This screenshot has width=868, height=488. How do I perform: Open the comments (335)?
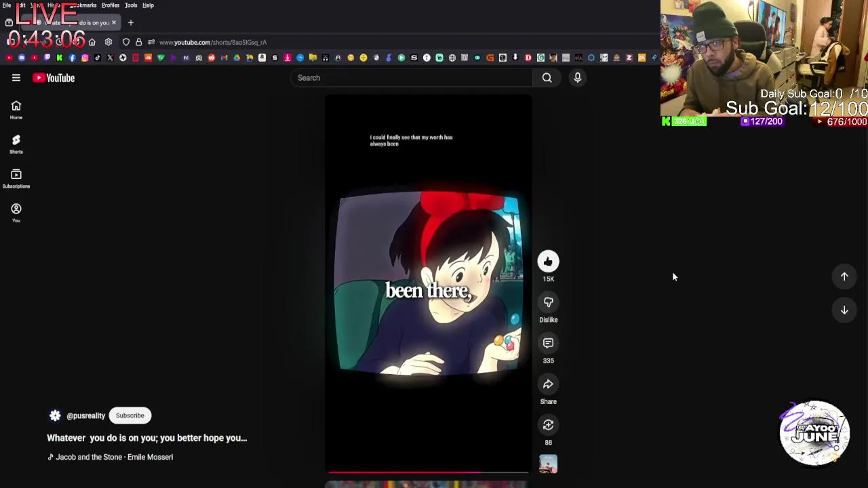548,343
